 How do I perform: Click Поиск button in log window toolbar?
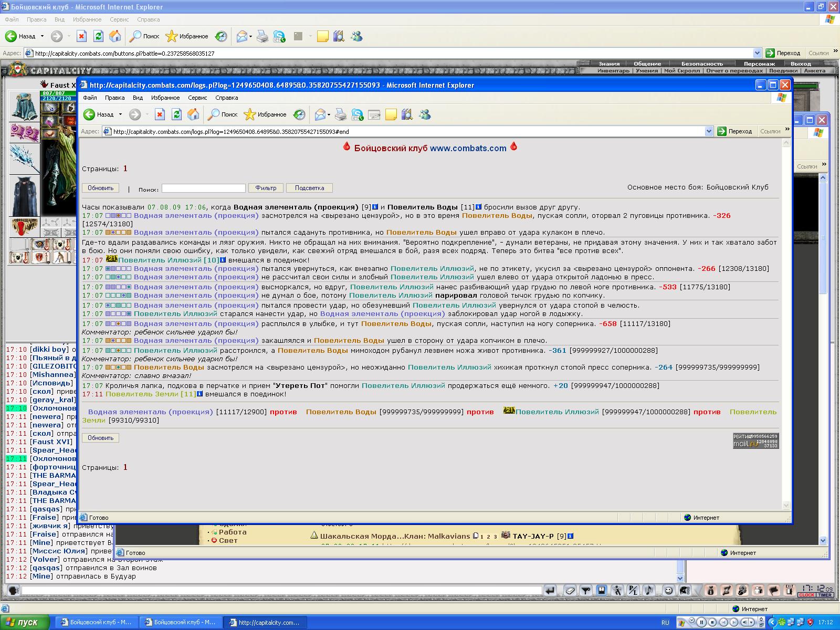223,114
